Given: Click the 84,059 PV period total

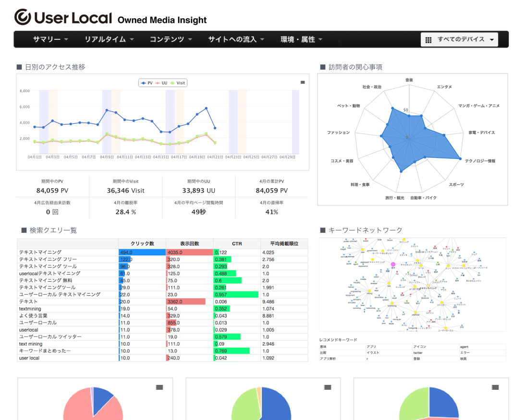Looking at the screenshot, I should tap(52, 191).
